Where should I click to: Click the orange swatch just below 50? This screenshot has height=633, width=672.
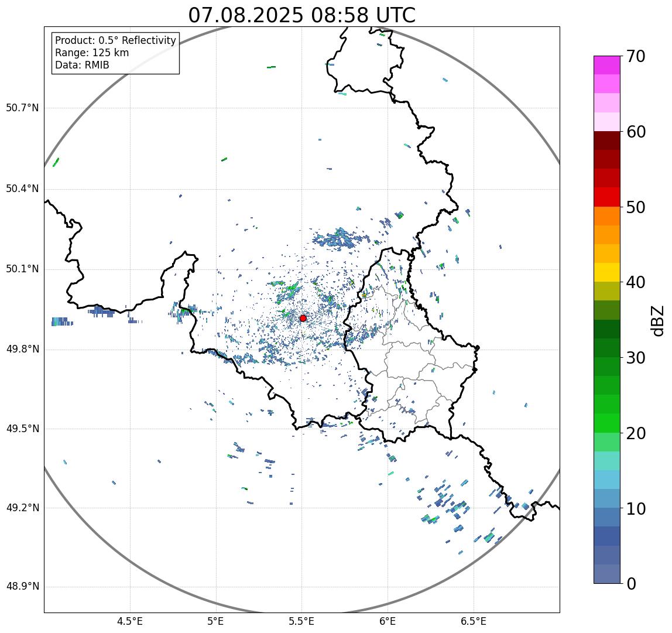(x=607, y=216)
